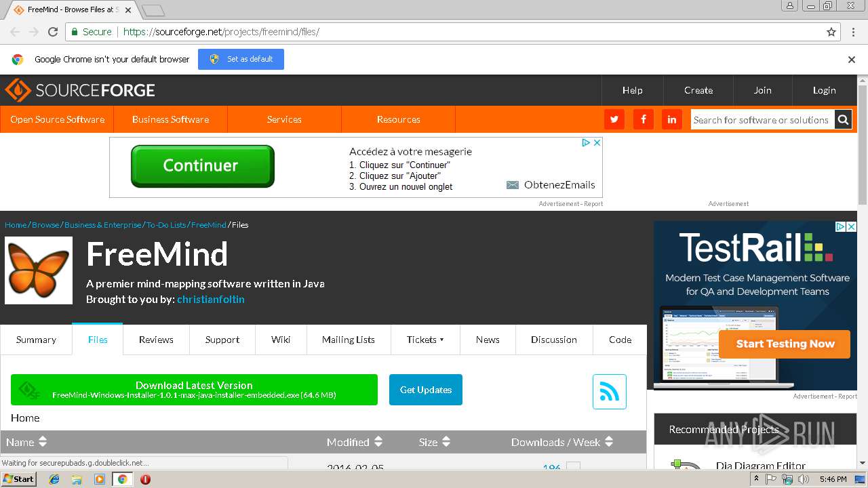Click the green Continuer ad button
Screen dimensions: 868x488
pyautogui.click(x=202, y=166)
